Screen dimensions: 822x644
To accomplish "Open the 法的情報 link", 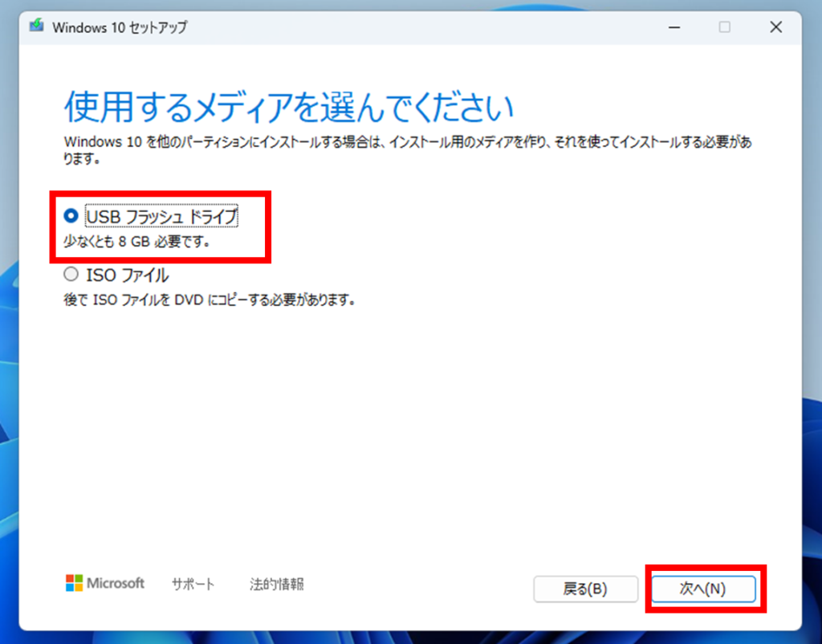I will coord(277,584).
